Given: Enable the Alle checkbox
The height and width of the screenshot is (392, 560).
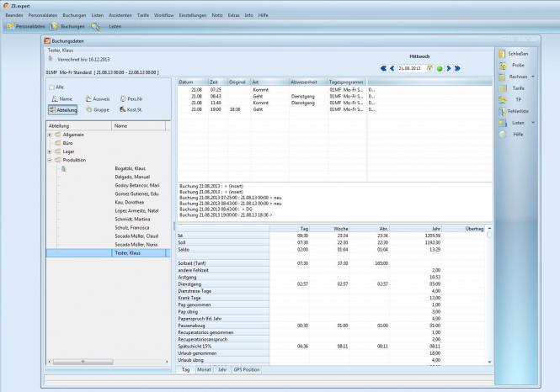Looking at the screenshot, I should tap(51, 87).
